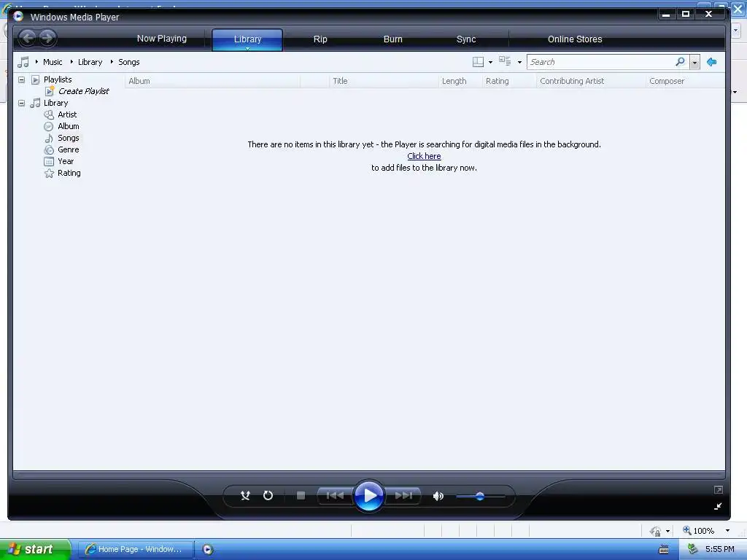Open Media Player taskbar button
Screen dimensions: 747x560
click(x=208, y=550)
